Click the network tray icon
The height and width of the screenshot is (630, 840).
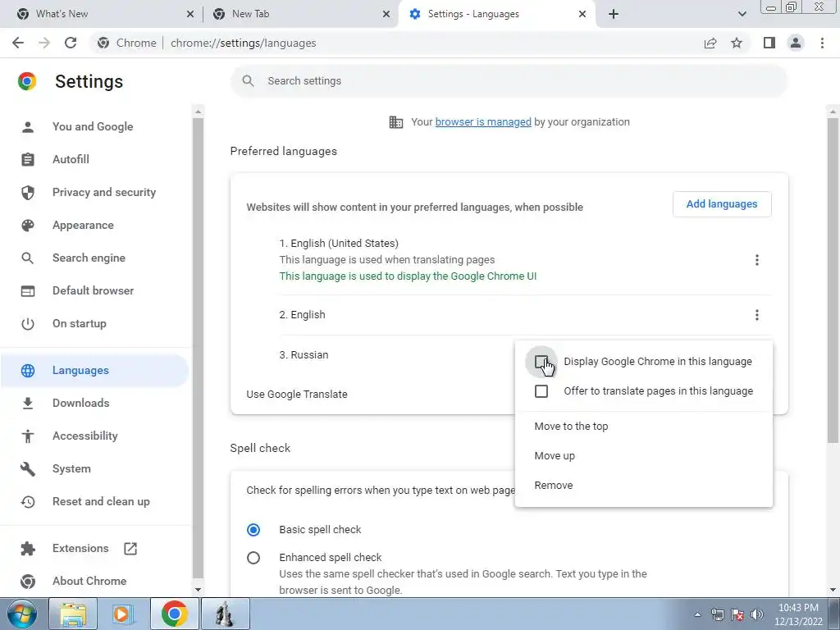coord(718,614)
